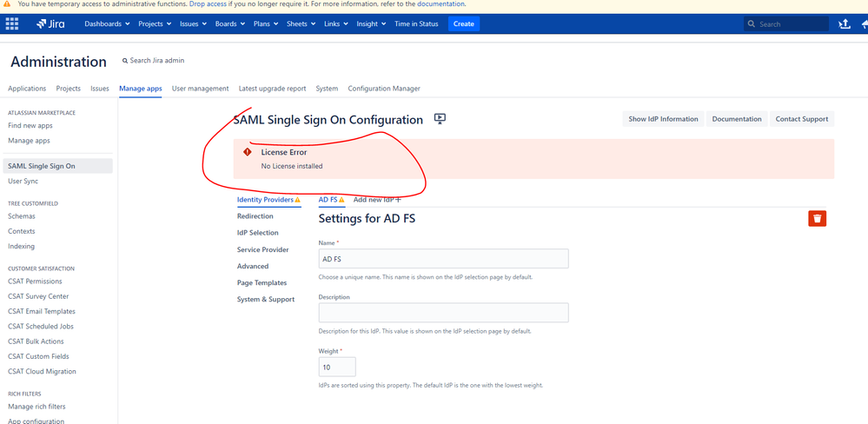
Task: Expand the Issues menu
Action: [193, 23]
